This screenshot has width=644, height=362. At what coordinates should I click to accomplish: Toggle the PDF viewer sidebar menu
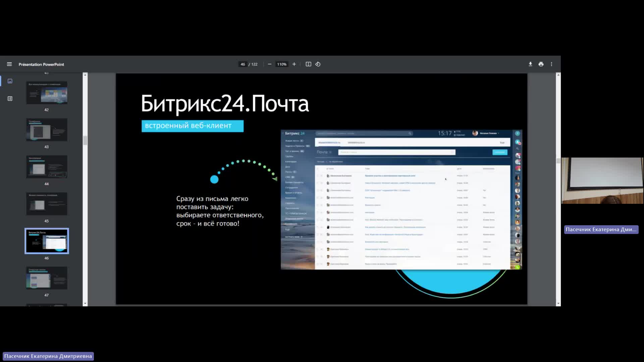pos(9,64)
